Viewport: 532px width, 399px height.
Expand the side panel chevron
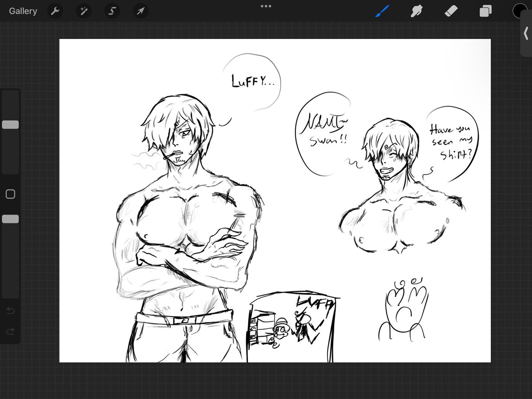pos(526,33)
